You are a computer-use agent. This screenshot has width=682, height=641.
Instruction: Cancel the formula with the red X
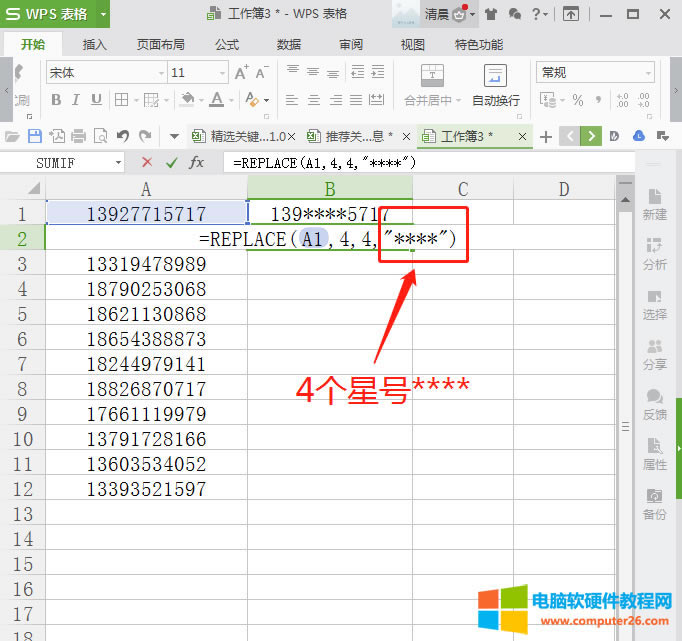pos(147,162)
